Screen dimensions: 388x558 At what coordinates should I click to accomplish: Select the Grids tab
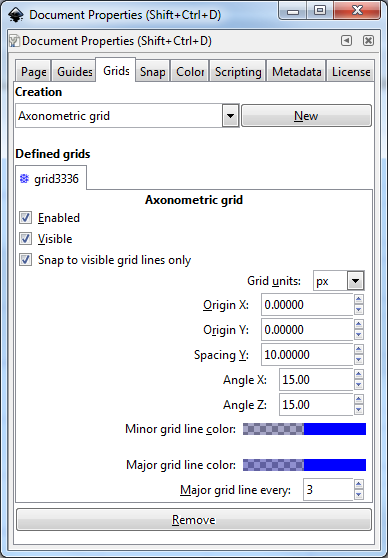pos(116,70)
